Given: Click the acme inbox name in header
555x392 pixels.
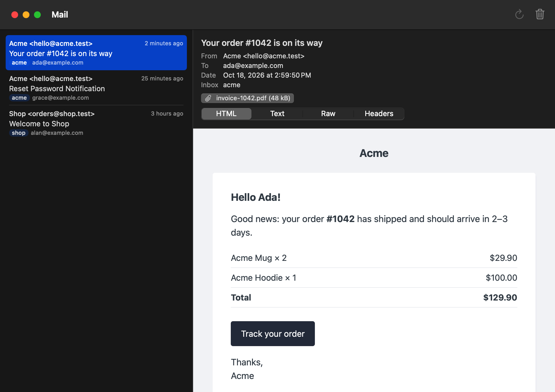Looking at the screenshot, I should [x=232, y=85].
